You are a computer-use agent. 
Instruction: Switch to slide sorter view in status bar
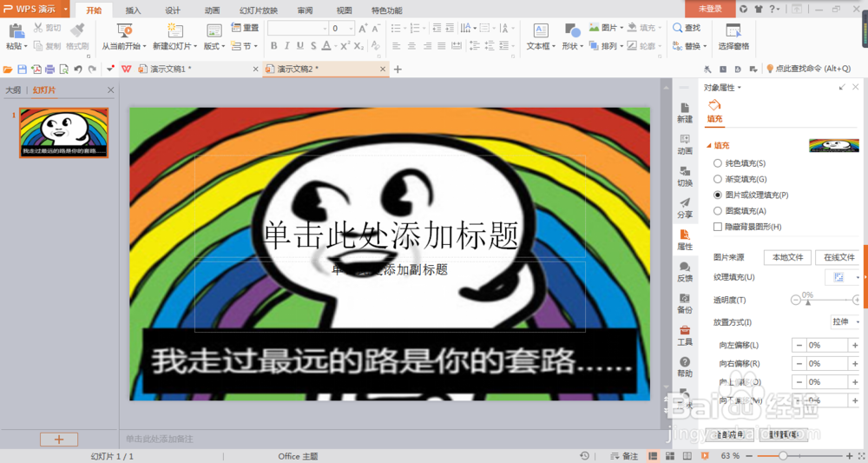click(x=670, y=456)
